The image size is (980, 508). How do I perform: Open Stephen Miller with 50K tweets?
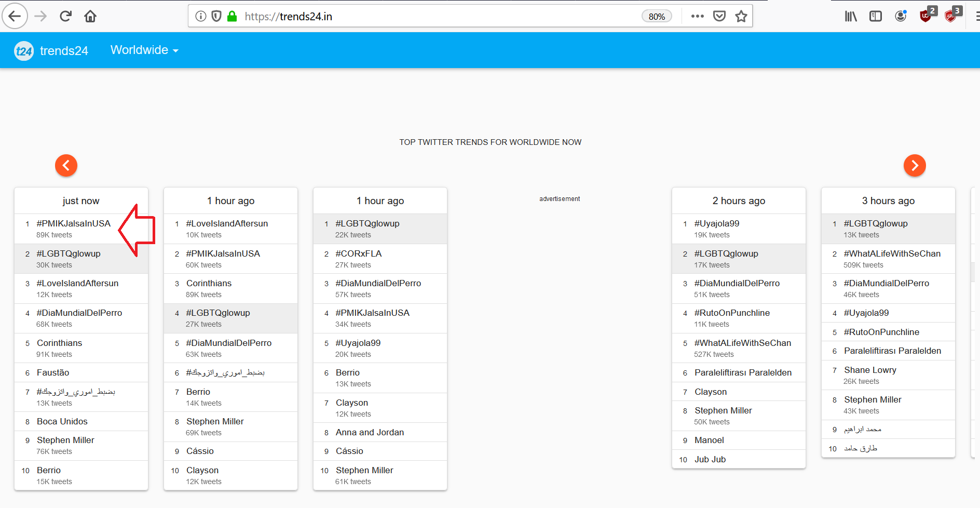click(723, 410)
